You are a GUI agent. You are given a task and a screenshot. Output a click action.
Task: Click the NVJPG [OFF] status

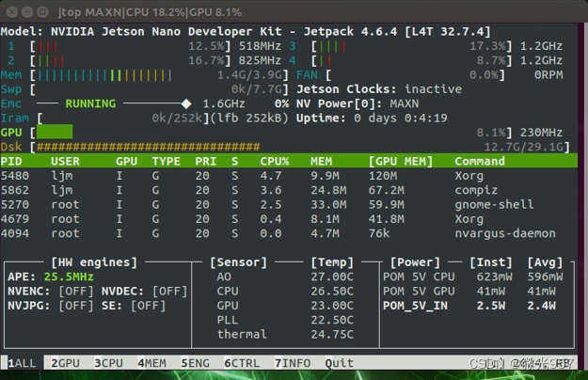(x=76, y=306)
